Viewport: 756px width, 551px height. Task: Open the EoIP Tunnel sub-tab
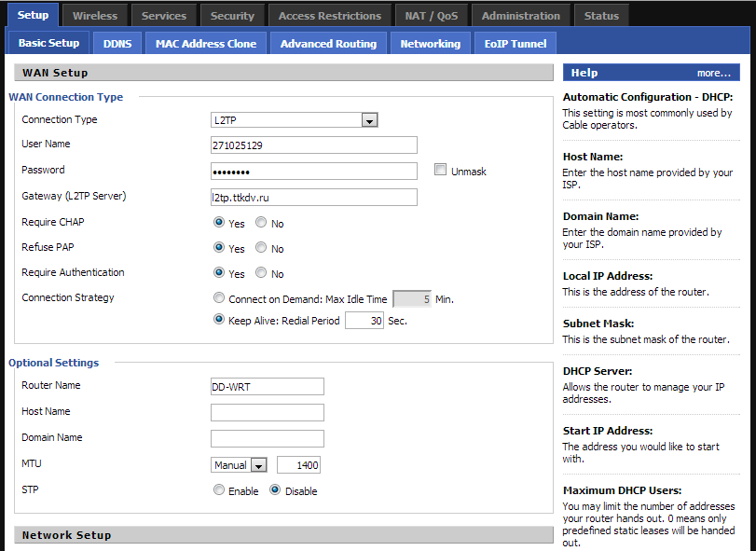(x=515, y=43)
